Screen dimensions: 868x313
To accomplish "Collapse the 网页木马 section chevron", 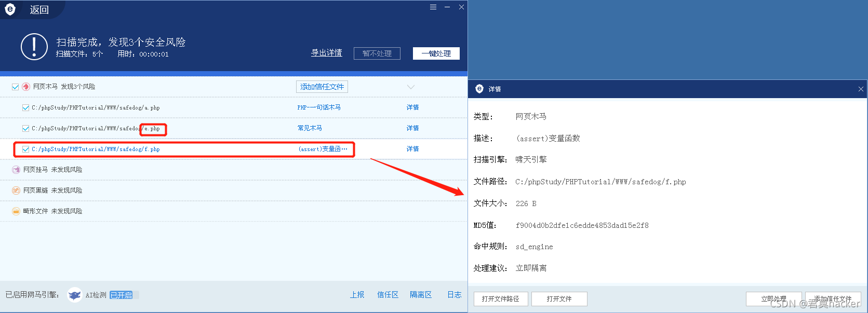I will click(x=411, y=87).
